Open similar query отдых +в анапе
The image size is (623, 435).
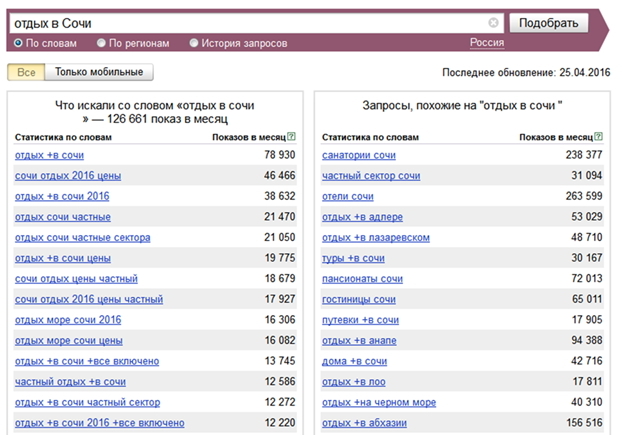359,340
